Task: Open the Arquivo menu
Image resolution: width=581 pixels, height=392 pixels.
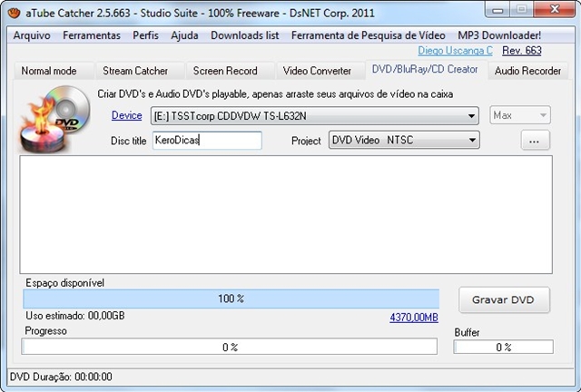Action: (x=32, y=35)
